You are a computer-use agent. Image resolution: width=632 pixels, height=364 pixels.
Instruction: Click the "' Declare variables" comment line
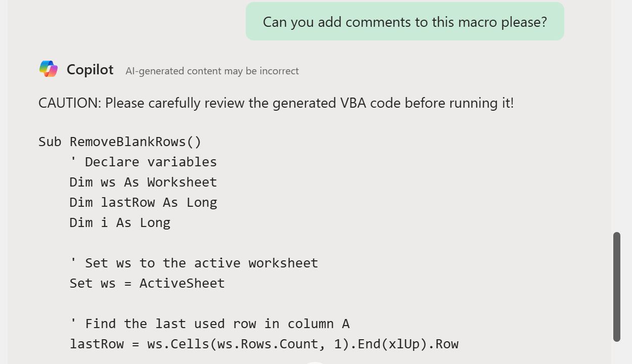click(x=143, y=162)
